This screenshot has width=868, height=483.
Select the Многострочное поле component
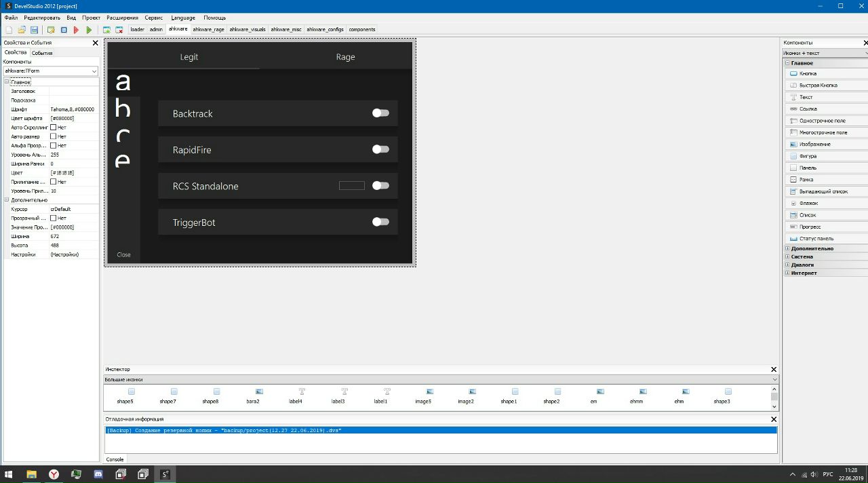(826, 132)
